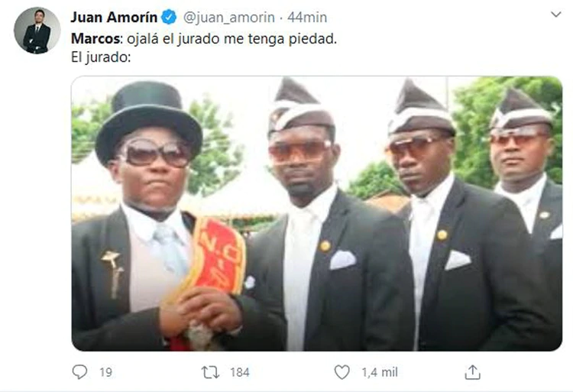Click the blue verified badge
Viewport: 573px width, 392px height.
(x=171, y=18)
